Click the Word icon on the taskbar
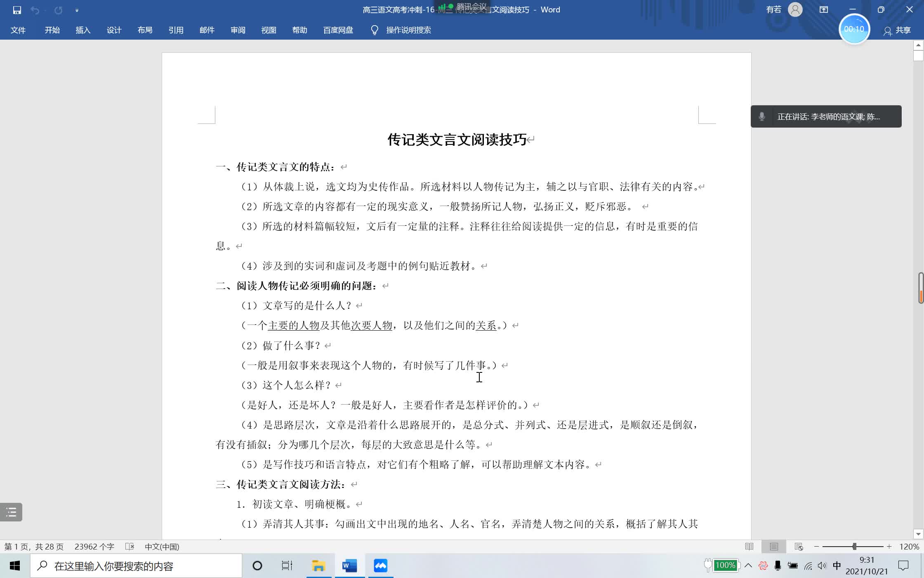 pyautogui.click(x=349, y=566)
